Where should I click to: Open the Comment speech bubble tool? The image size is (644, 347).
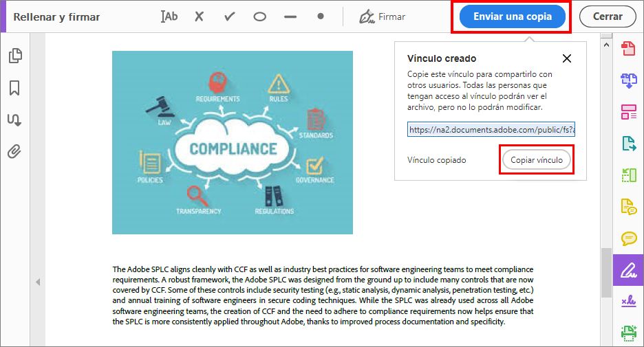[x=628, y=238]
